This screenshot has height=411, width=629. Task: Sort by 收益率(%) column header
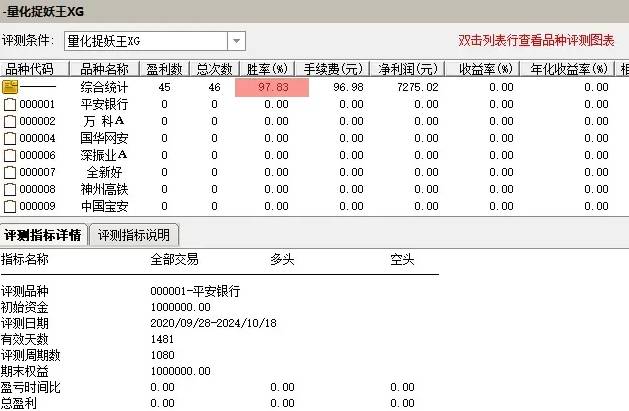[x=483, y=69]
